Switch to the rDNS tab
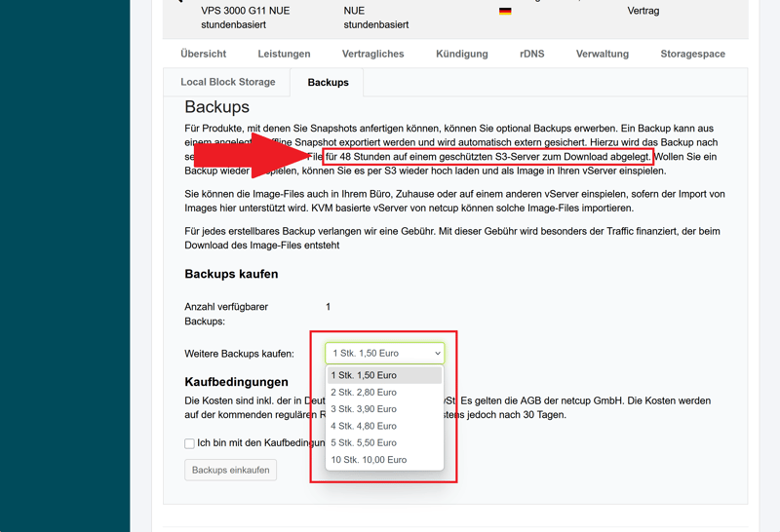Screen dimensions: 780x532 coord(531,54)
